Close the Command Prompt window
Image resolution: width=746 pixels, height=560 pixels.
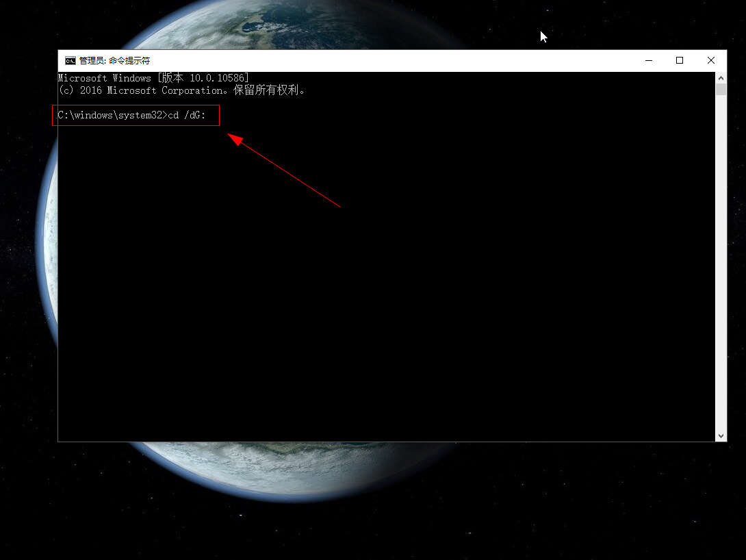711,60
